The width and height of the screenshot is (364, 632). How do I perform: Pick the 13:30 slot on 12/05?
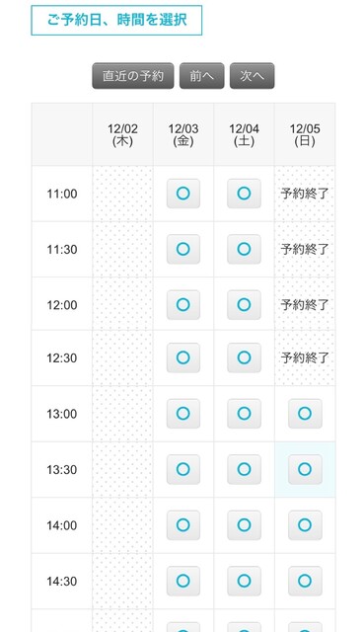[x=305, y=469]
